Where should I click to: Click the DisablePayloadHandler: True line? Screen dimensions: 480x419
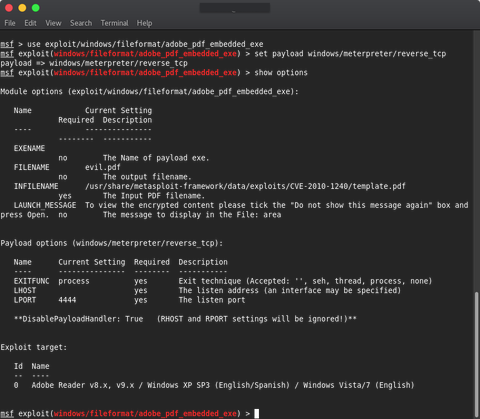(185, 319)
